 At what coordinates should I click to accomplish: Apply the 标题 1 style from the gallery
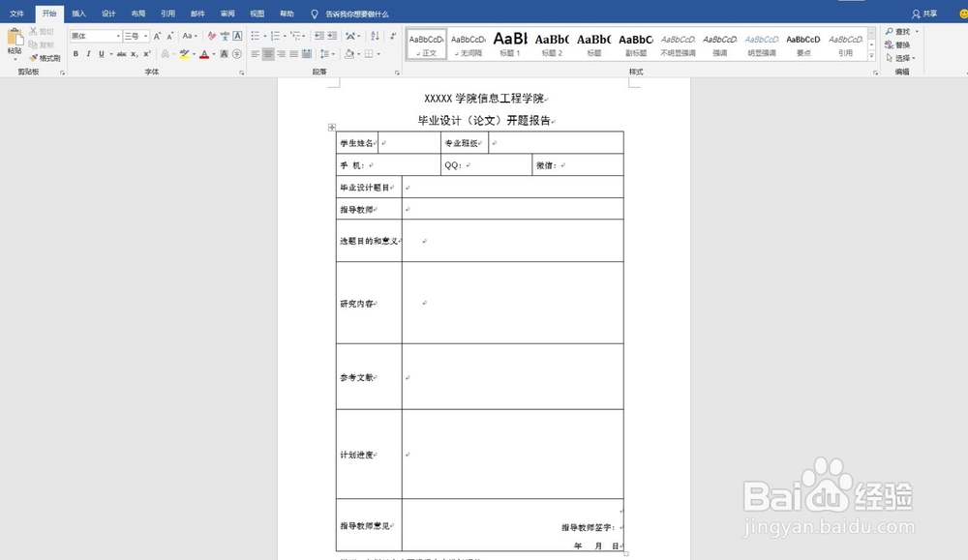pos(511,44)
